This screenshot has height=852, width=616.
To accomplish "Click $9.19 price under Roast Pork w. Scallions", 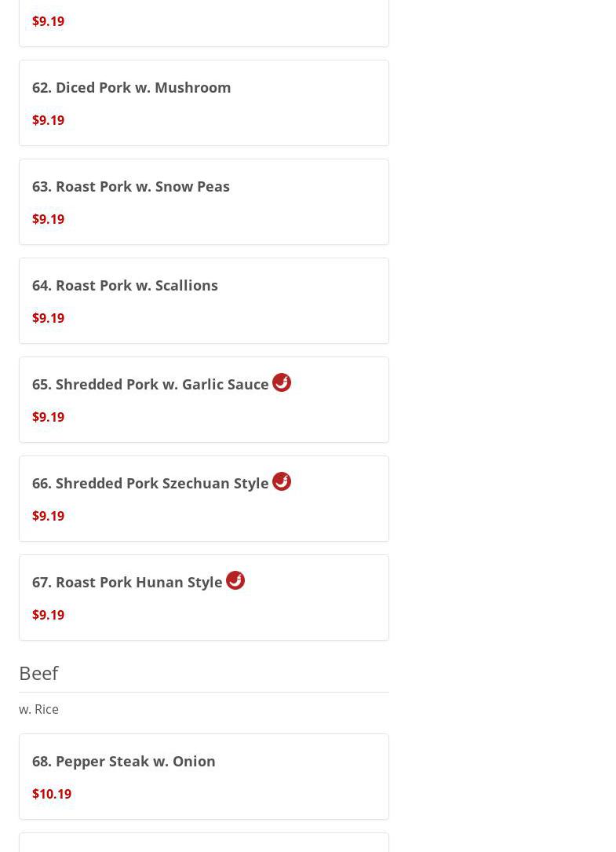I will 49,318.
